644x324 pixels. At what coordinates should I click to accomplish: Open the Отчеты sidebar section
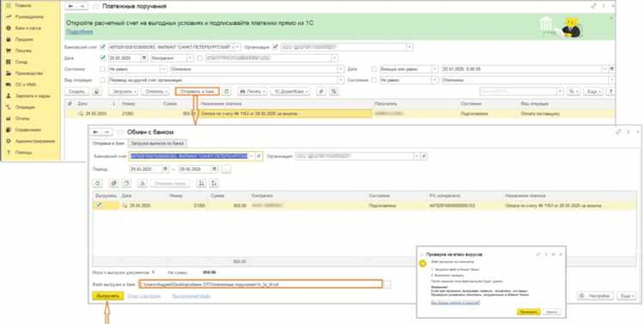click(19, 119)
